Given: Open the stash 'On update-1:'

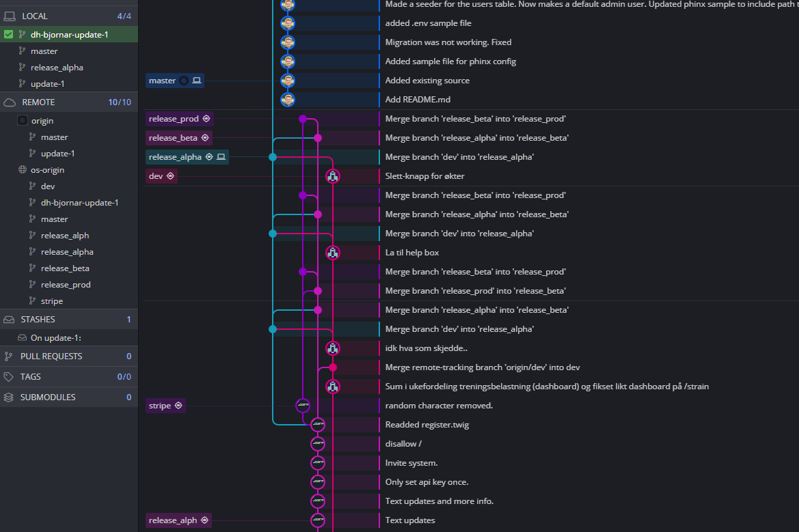Looking at the screenshot, I should [69, 337].
